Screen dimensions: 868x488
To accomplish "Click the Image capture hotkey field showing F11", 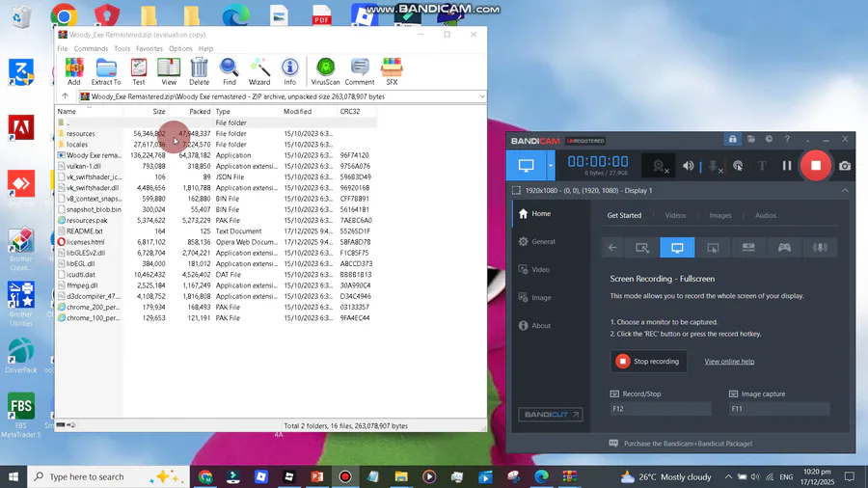I will coord(779,408).
